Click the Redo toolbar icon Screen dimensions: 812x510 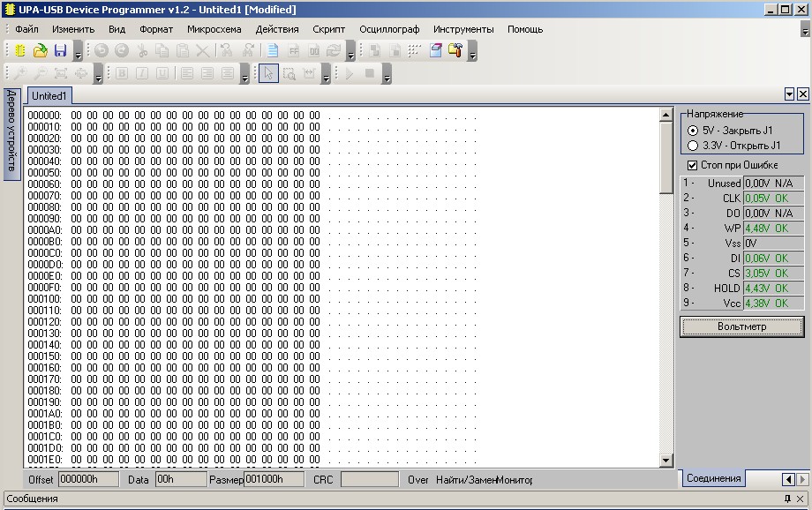click(122, 50)
